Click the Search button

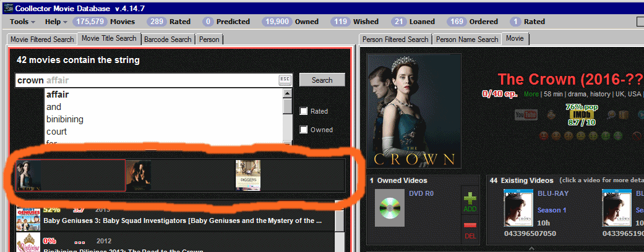click(322, 80)
